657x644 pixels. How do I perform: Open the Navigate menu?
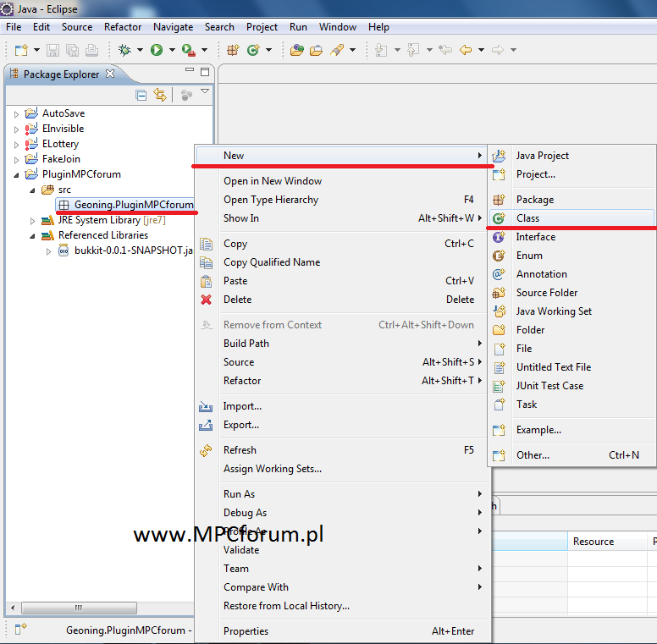[x=173, y=27]
